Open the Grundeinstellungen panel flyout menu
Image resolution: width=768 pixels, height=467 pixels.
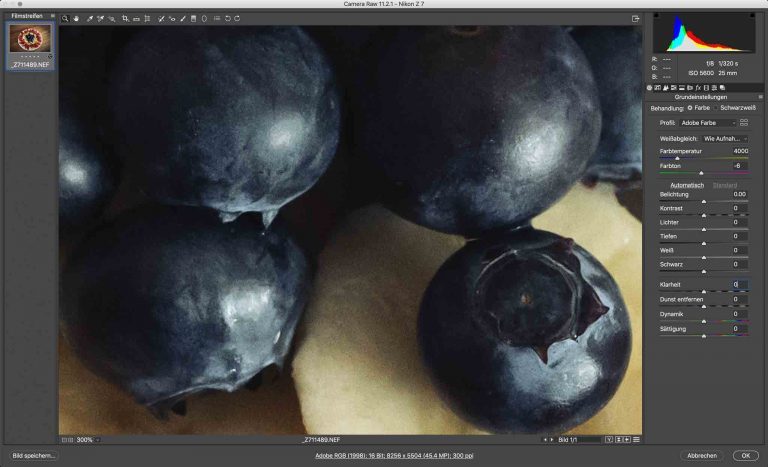click(x=761, y=97)
